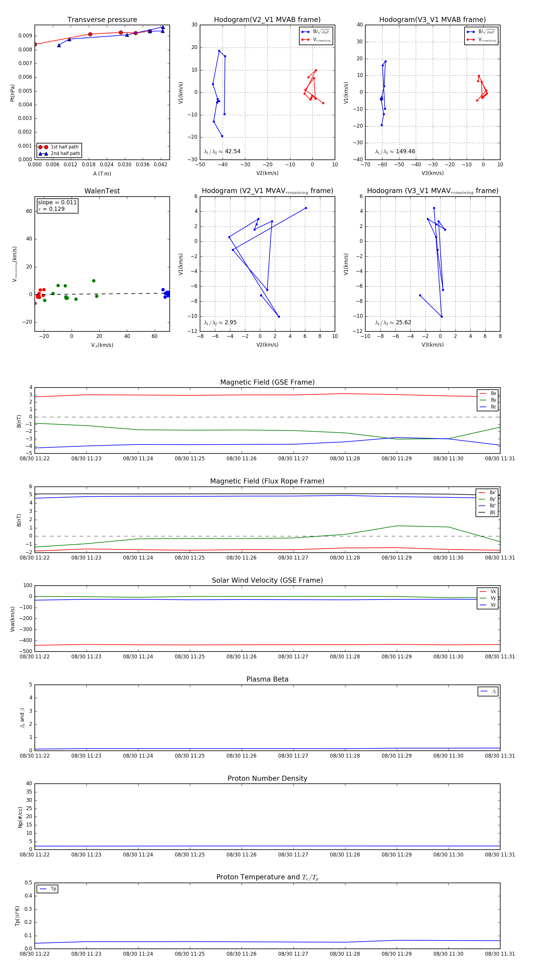Select the '2nd half path' legend entry
535x980 pixels.
tap(59, 154)
